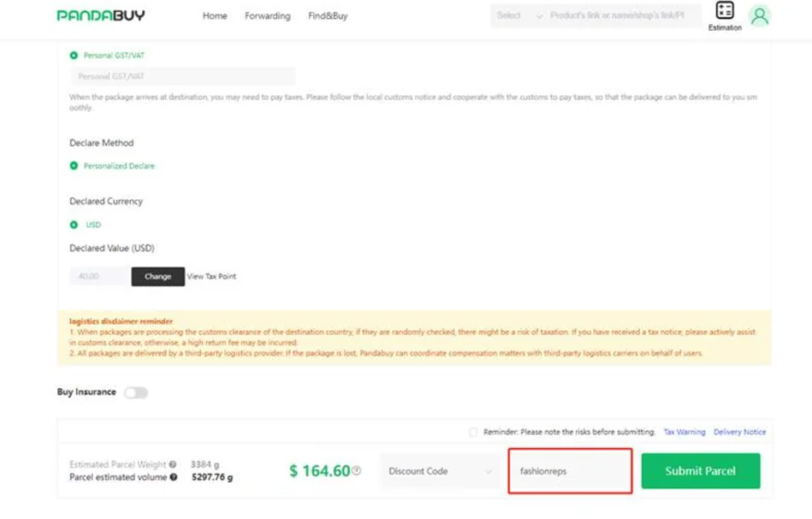Open the Find&Buy menu item
This screenshot has height=519, width=812.
[x=327, y=16]
